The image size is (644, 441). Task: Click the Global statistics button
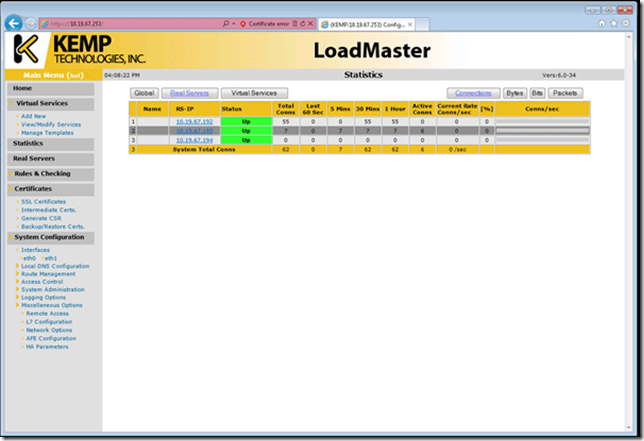[x=144, y=93]
